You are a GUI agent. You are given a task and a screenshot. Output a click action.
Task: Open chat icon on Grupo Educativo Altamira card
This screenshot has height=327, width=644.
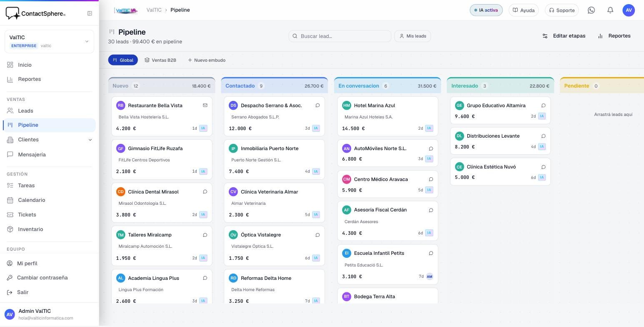pos(544,106)
